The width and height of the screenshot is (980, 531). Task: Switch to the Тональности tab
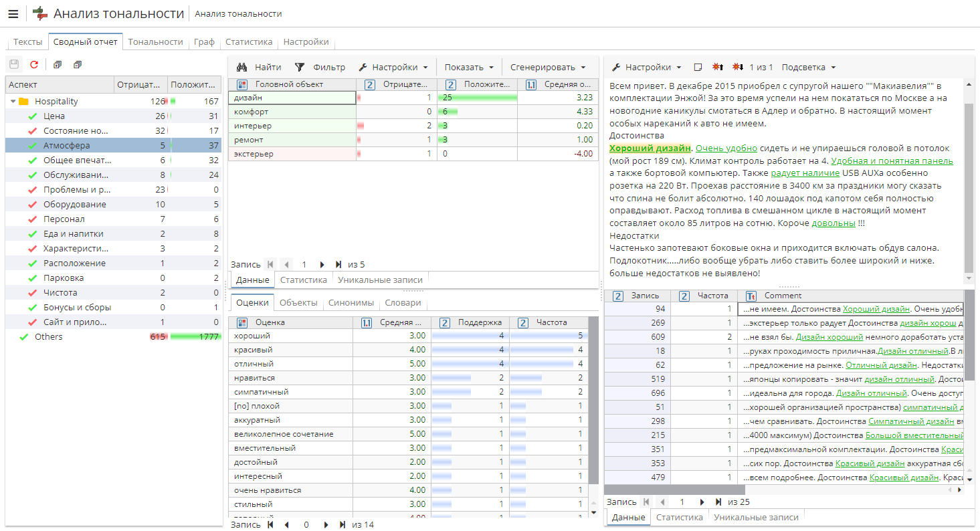(x=155, y=41)
